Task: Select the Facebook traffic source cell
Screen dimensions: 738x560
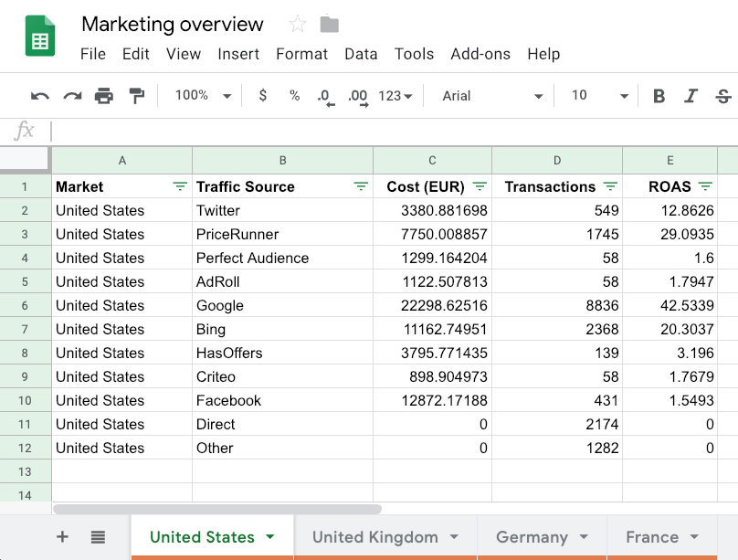Action: tap(282, 400)
